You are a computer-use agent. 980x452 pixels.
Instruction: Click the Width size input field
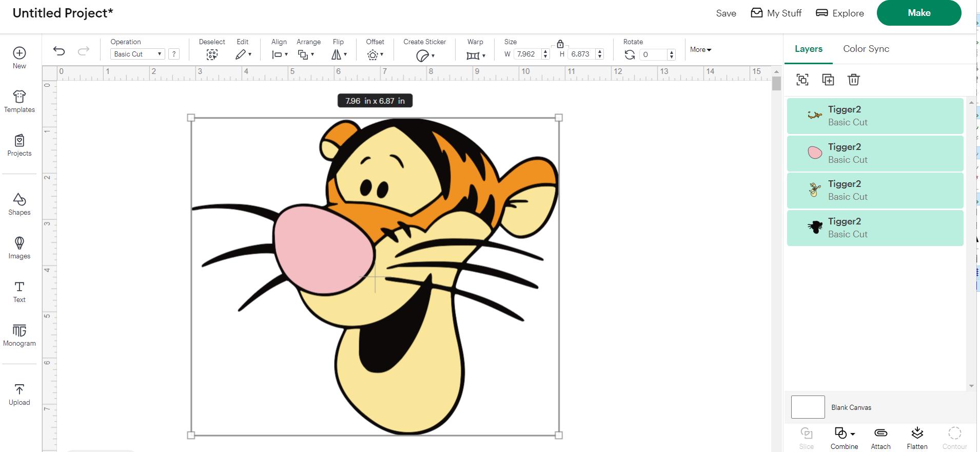(x=526, y=54)
